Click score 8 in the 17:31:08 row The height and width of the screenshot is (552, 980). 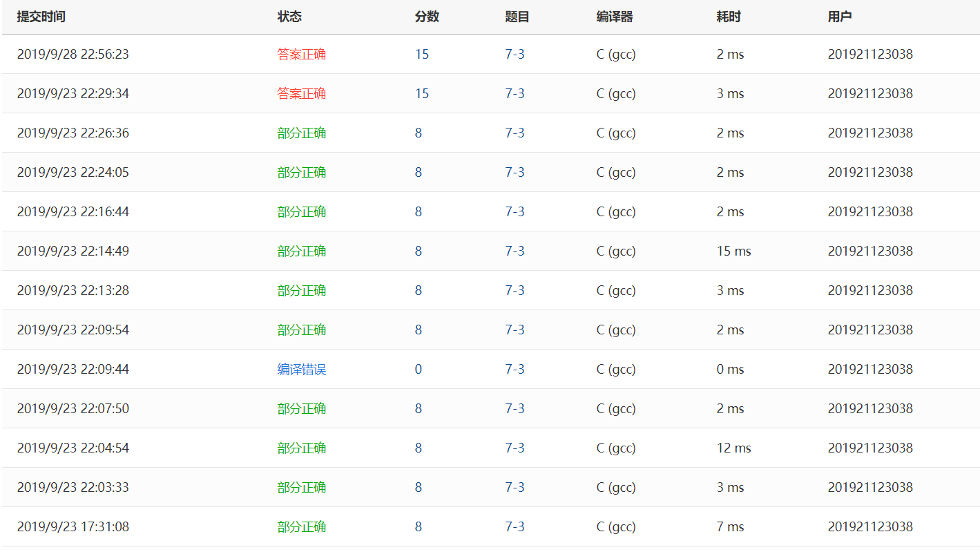point(419,526)
